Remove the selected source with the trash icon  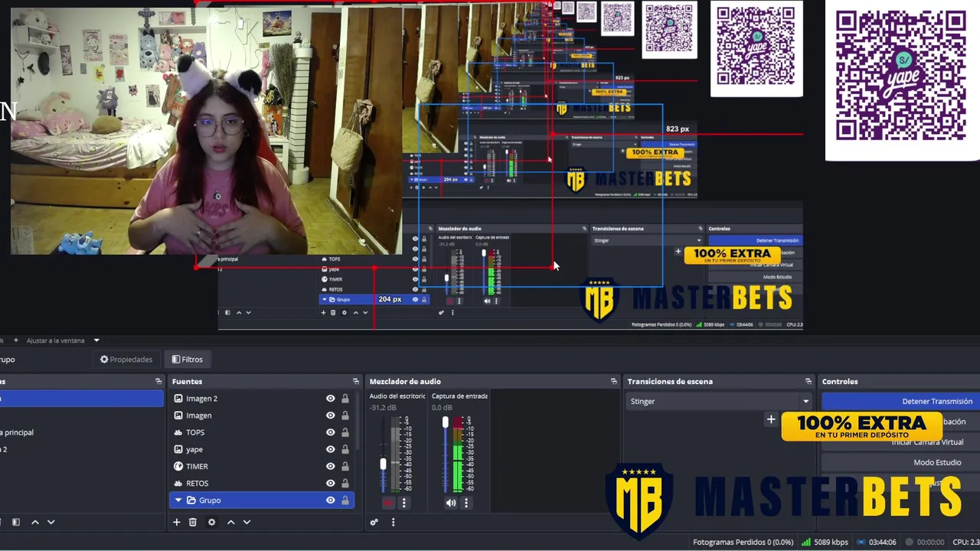(193, 522)
